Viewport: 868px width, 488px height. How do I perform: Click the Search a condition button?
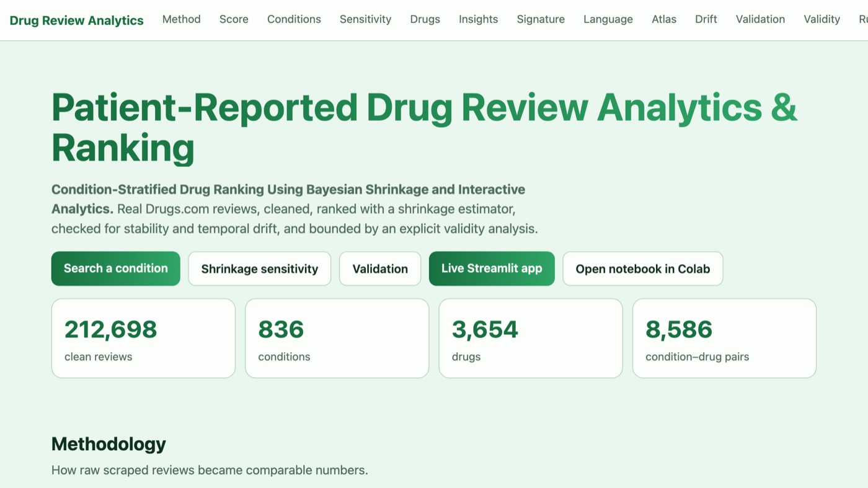(x=116, y=268)
